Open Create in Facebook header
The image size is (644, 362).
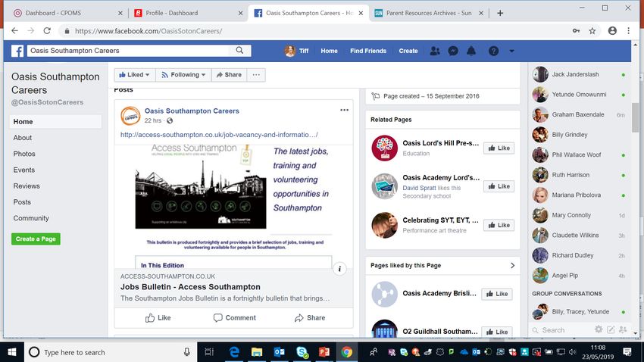pos(408,51)
